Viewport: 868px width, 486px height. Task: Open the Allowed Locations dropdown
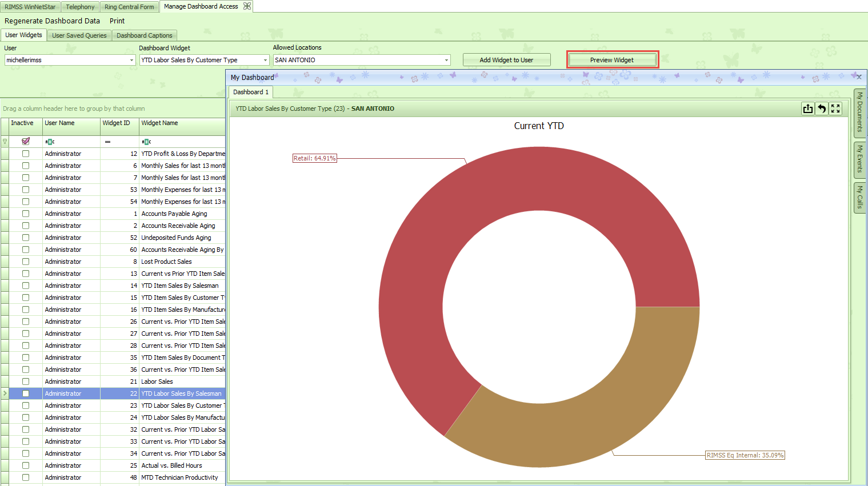pyautogui.click(x=446, y=60)
